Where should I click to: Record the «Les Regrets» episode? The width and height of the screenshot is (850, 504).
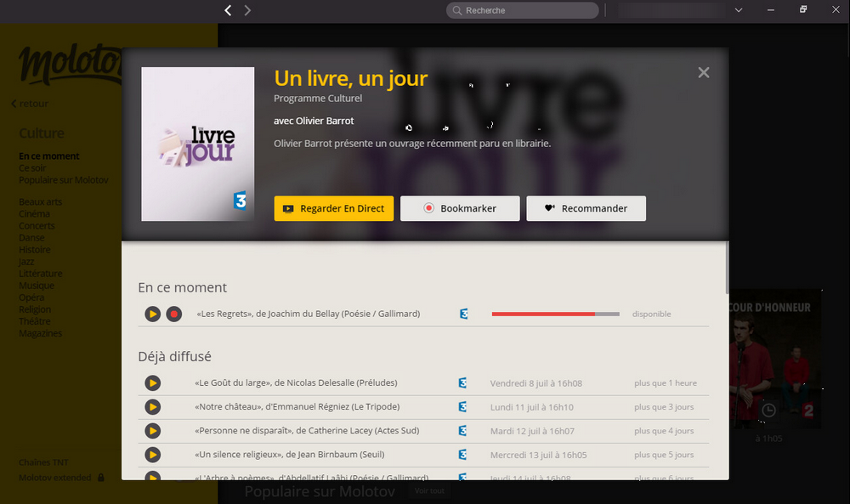pos(173,314)
